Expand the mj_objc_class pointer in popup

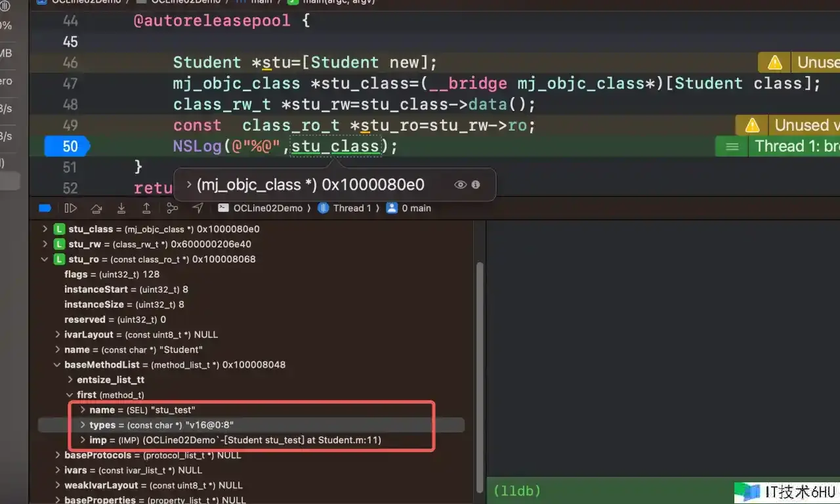click(x=189, y=185)
